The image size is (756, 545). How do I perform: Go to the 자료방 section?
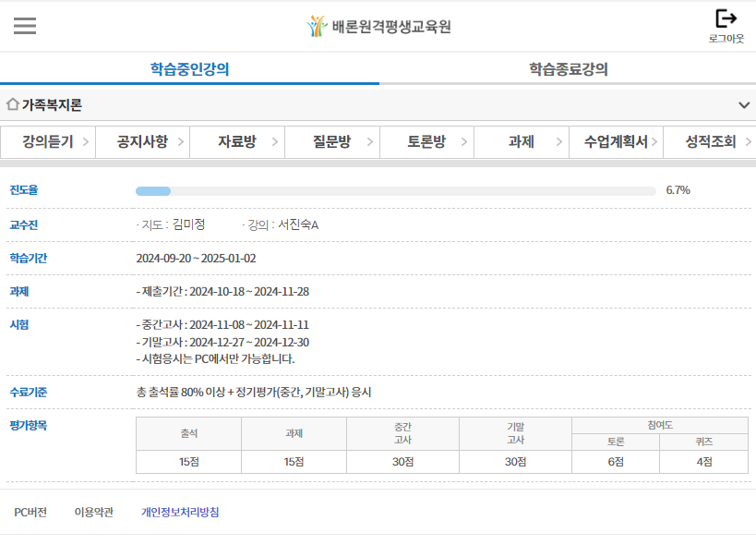click(236, 141)
